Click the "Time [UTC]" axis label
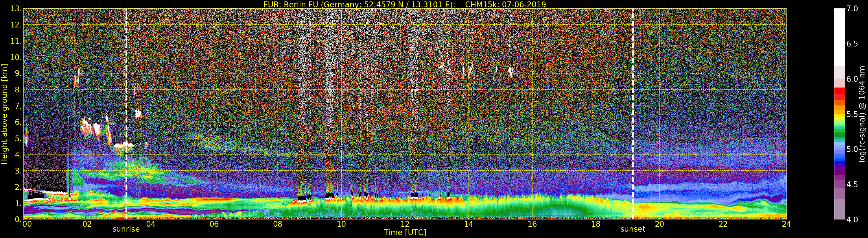This screenshot has height=238, width=868. coord(405,232)
